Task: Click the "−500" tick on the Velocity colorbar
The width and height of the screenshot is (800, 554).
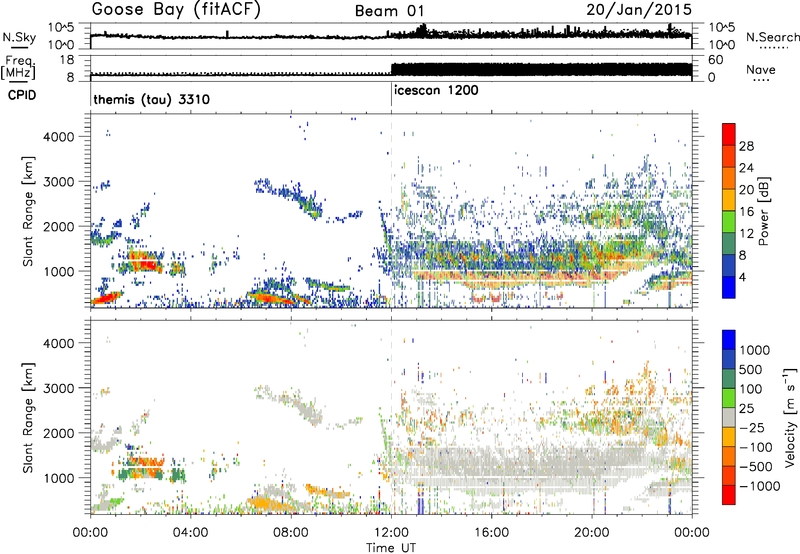Action: point(755,467)
